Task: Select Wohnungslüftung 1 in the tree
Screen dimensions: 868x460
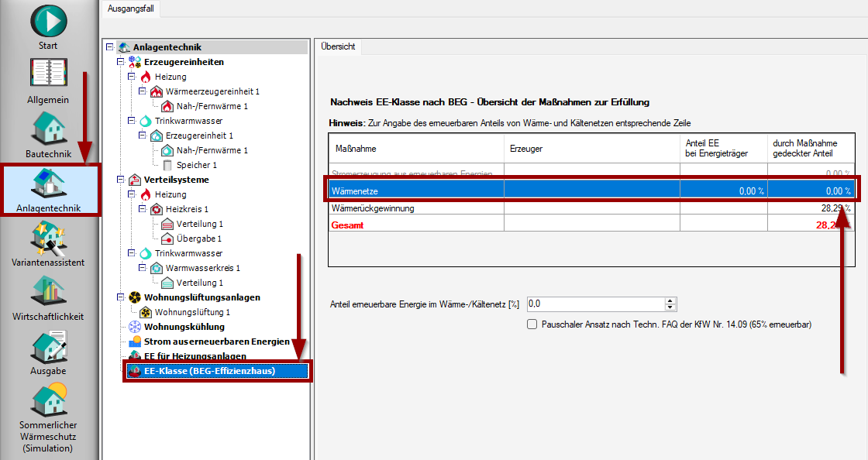Action: pyautogui.click(x=192, y=312)
